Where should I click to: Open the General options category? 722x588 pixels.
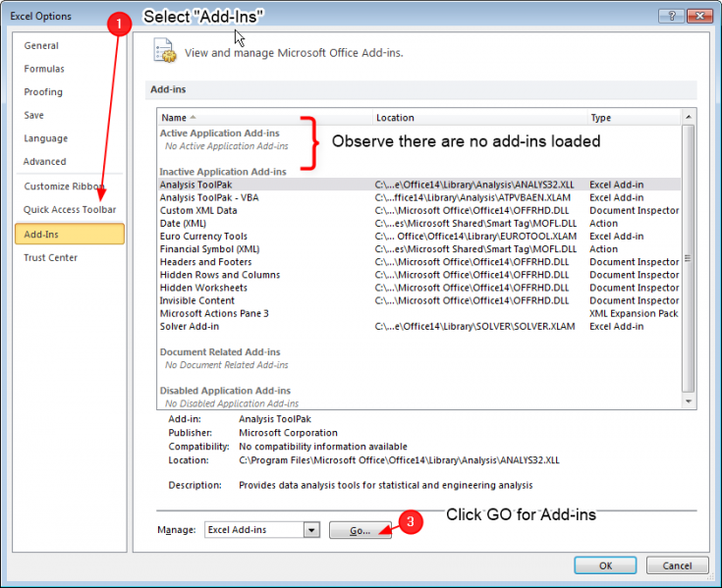tap(41, 45)
